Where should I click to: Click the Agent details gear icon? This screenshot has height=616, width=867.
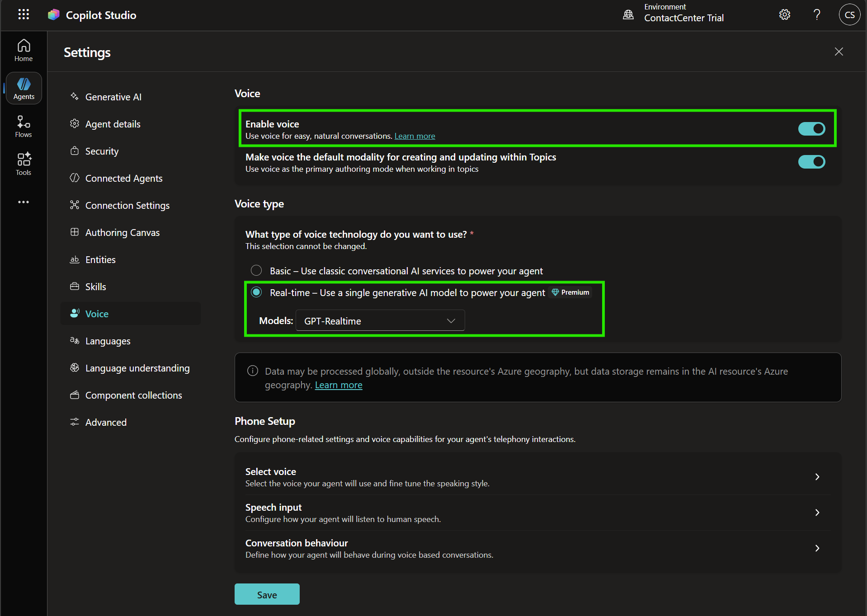[x=75, y=123]
